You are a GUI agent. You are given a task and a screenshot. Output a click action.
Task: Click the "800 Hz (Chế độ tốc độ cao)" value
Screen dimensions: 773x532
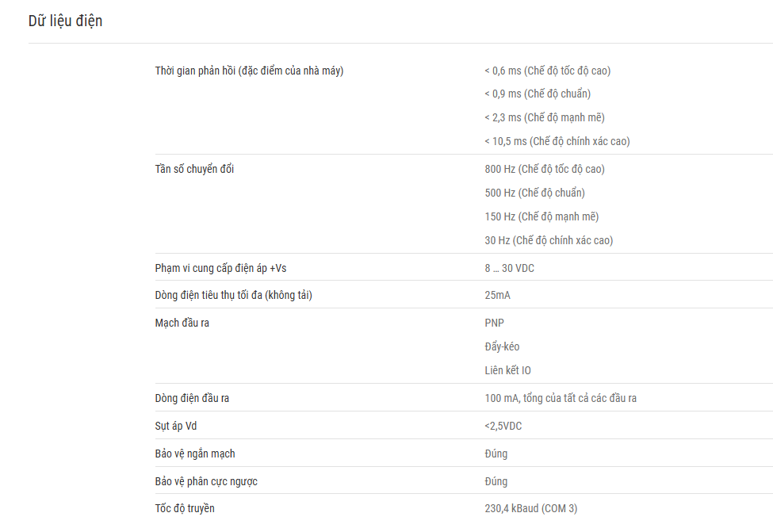click(x=544, y=169)
